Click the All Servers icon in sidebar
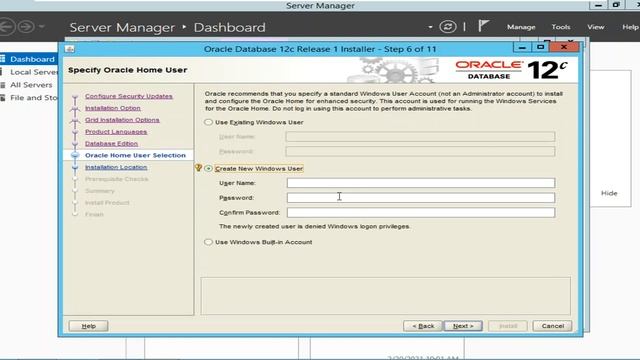 point(3,85)
